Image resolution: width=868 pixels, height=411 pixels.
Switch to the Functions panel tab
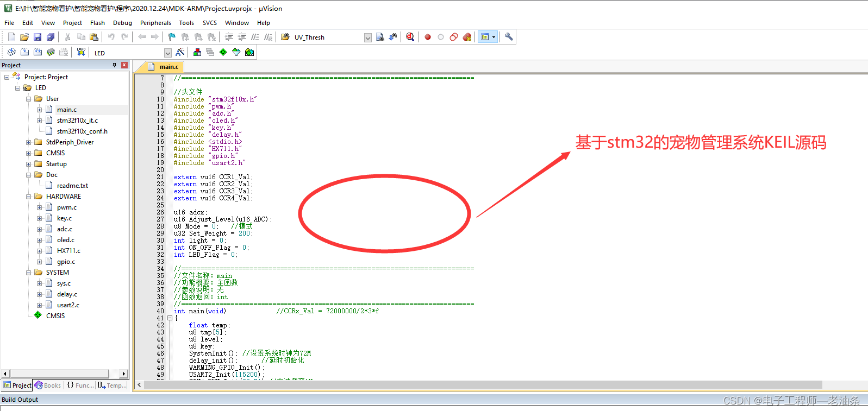80,385
